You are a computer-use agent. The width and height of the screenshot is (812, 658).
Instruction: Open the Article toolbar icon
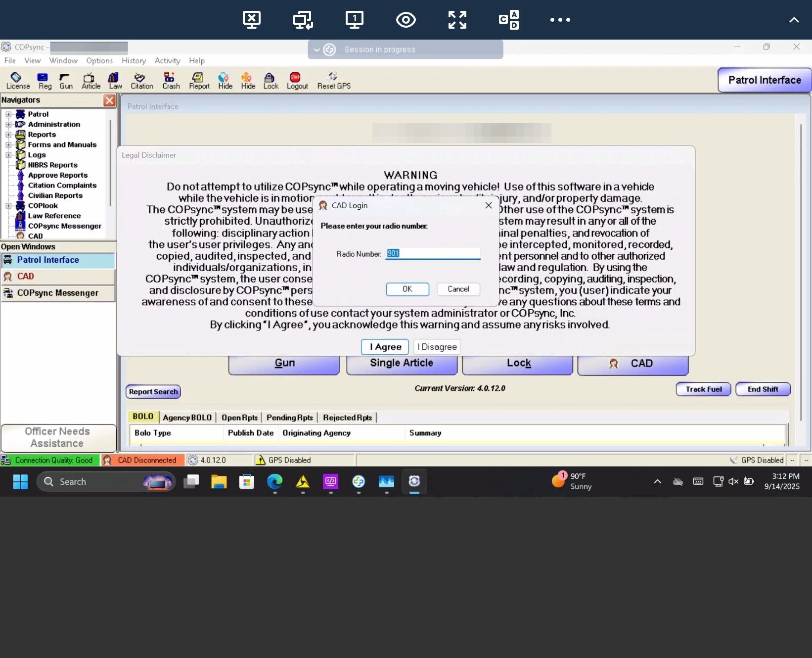(90, 81)
